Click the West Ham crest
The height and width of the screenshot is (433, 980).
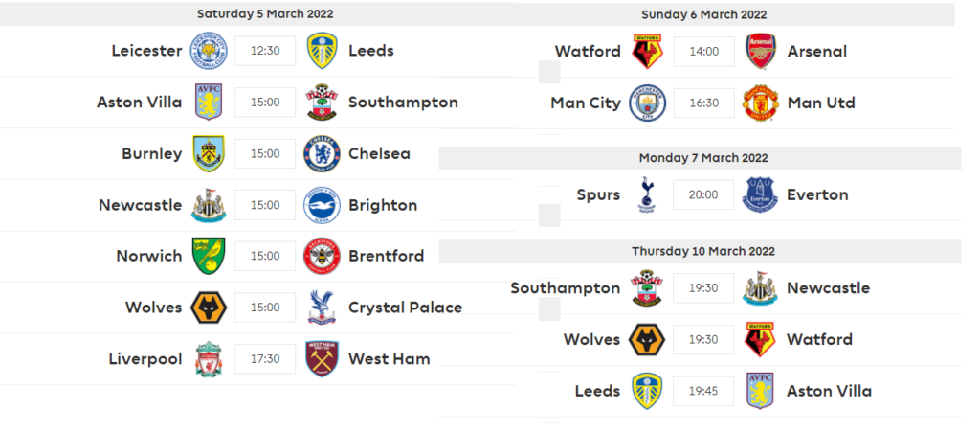(x=322, y=359)
